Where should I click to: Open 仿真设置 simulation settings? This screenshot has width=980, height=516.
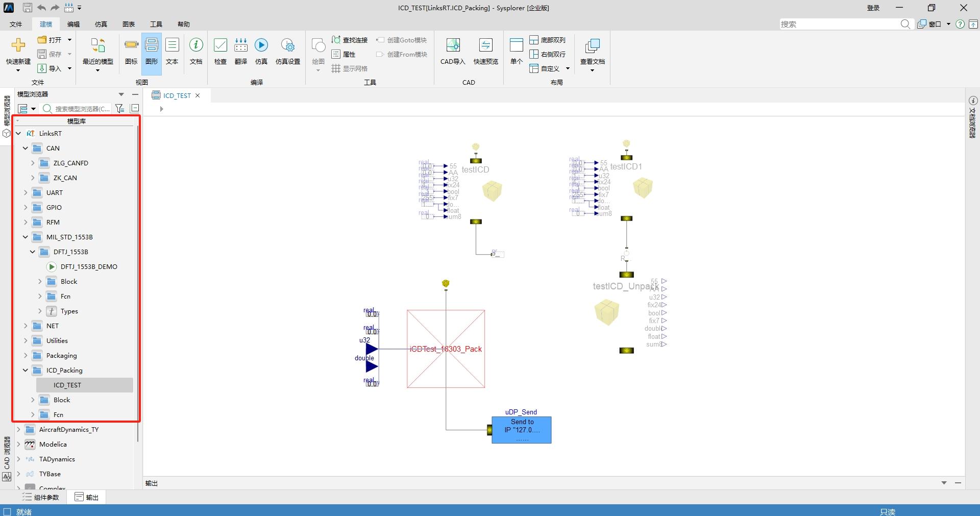click(288, 51)
